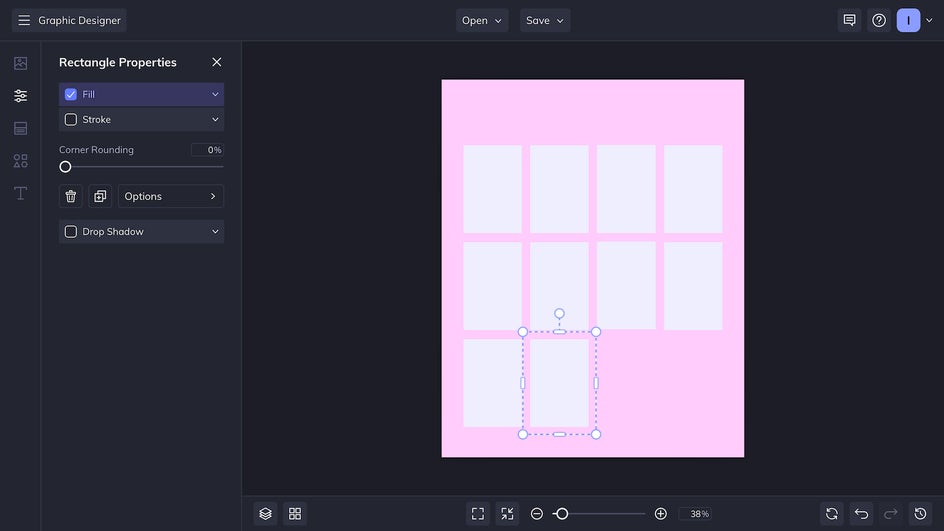Expand the Drop Shadow section chevron

215,232
